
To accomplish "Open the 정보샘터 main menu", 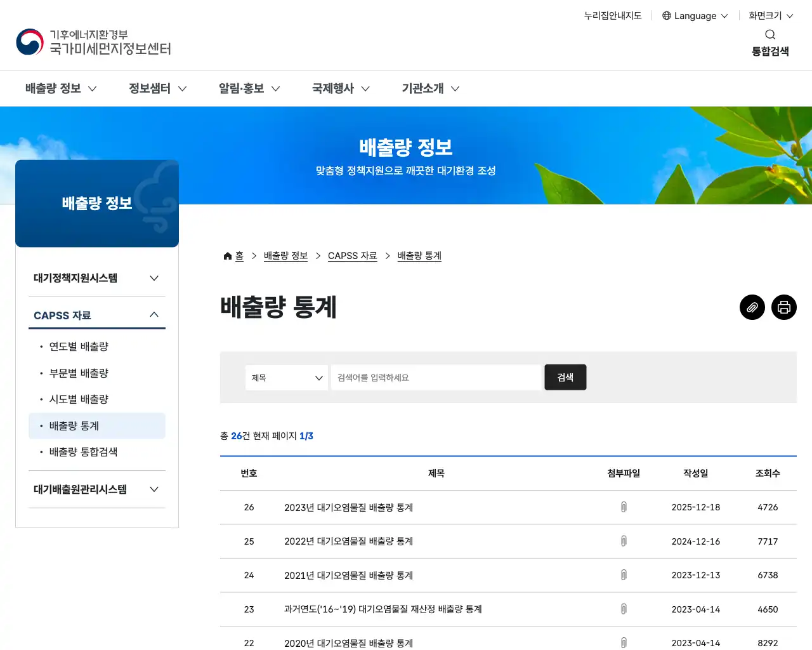I will coord(158,88).
